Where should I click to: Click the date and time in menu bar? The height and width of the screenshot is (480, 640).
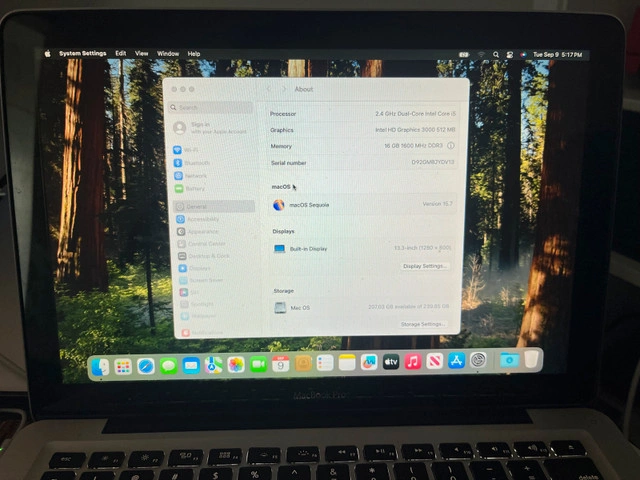tap(557, 55)
